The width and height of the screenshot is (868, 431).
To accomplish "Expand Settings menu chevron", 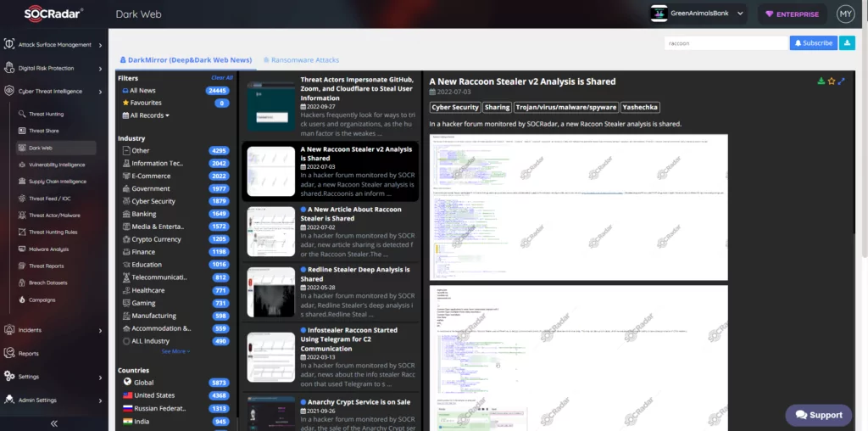I will [100, 378].
